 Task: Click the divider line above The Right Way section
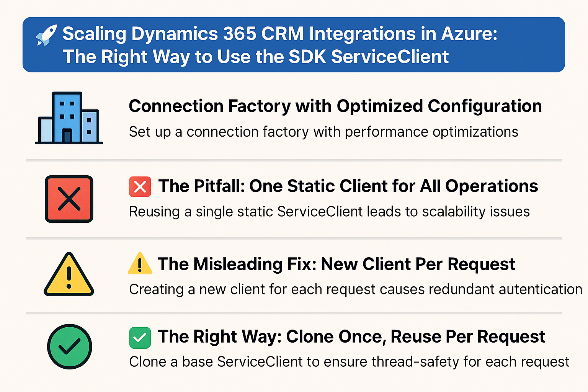pyautogui.click(x=294, y=313)
